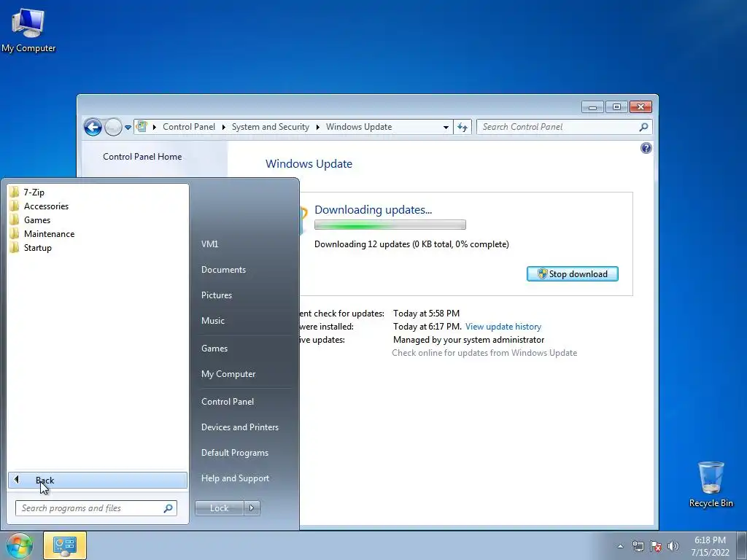Click the Downloading 12 updates status text
Screen dimensions: 747x560
411,244
